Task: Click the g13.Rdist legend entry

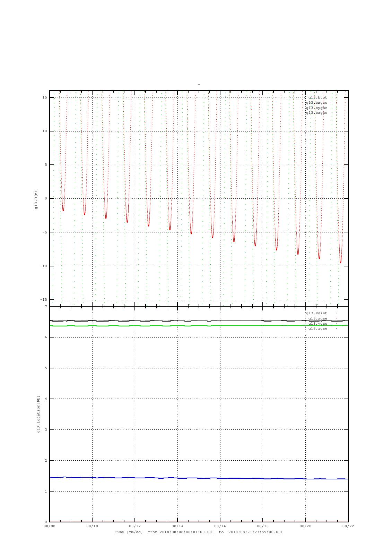Action: coord(316,313)
